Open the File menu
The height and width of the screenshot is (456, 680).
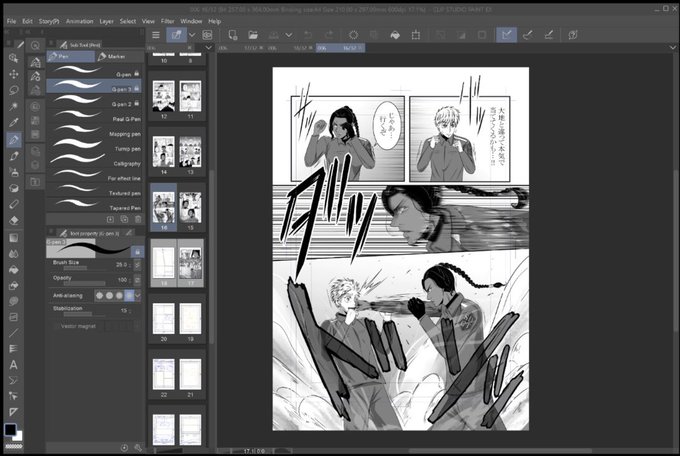(x=11, y=21)
